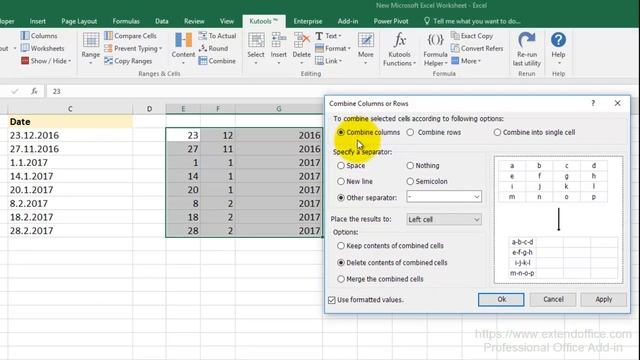Select the Date header cell
Screen dimensions: 640x360
pos(70,122)
